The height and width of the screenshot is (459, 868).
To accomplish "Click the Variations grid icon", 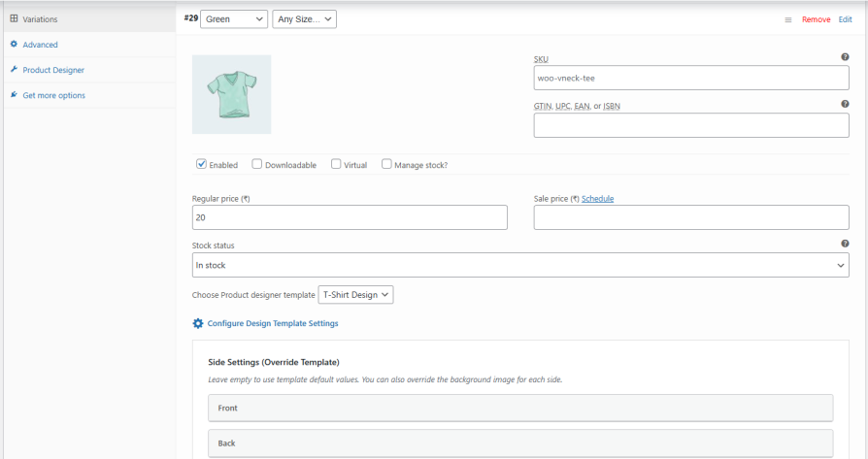I will (14, 18).
